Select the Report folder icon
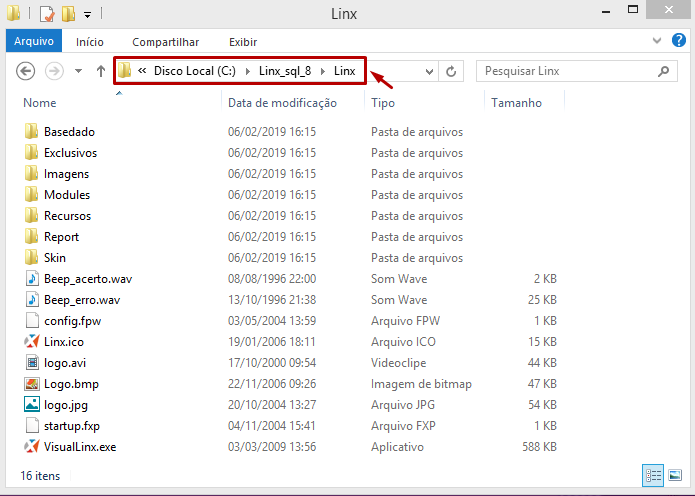 pos(31,236)
